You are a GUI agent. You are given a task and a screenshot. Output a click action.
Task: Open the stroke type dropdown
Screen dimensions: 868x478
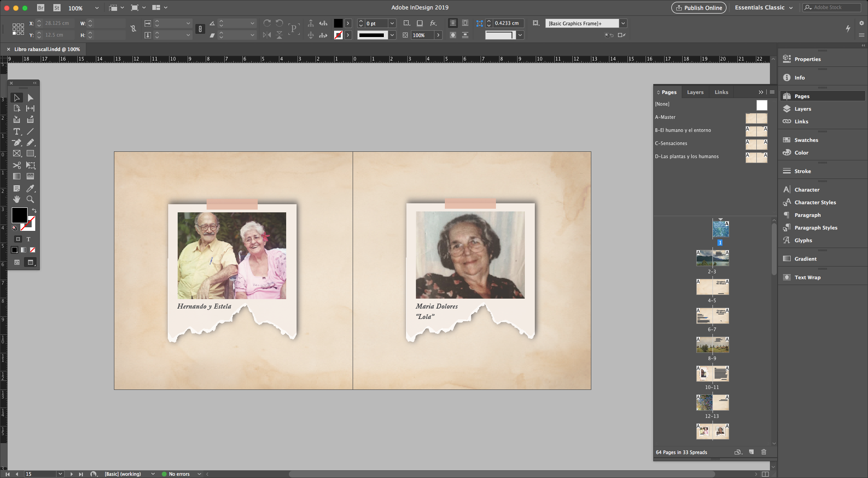click(392, 35)
